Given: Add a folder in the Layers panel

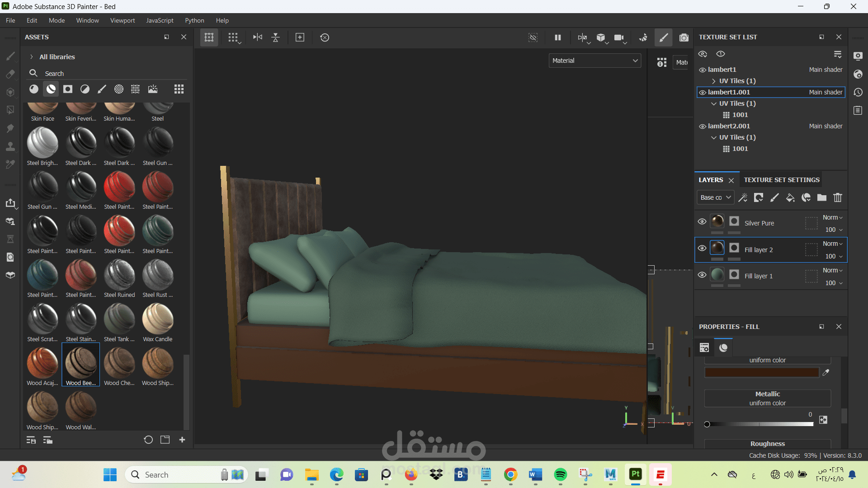Looking at the screenshot, I should [x=822, y=197].
